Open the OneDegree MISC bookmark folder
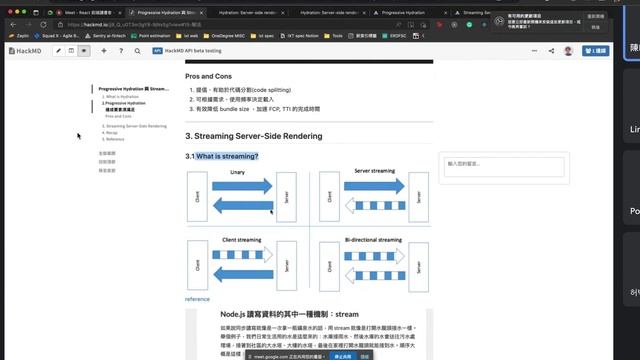Screen dimensions: 640x360 (x=224, y=36)
